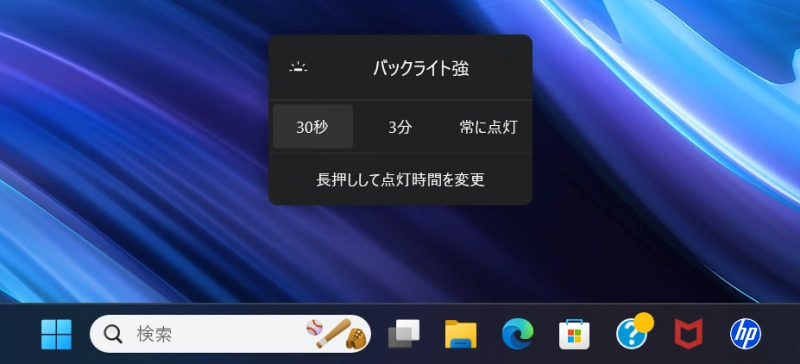The width and height of the screenshot is (800, 364).
Task: Select the 30秒 backlight timeout option
Action: pos(313,127)
